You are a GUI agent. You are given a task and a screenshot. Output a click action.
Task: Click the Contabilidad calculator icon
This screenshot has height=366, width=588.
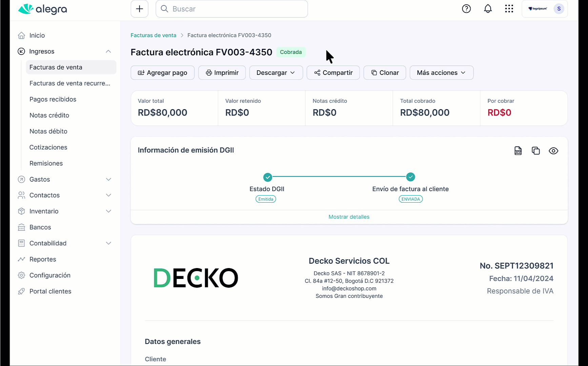pyautogui.click(x=21, y=243)
